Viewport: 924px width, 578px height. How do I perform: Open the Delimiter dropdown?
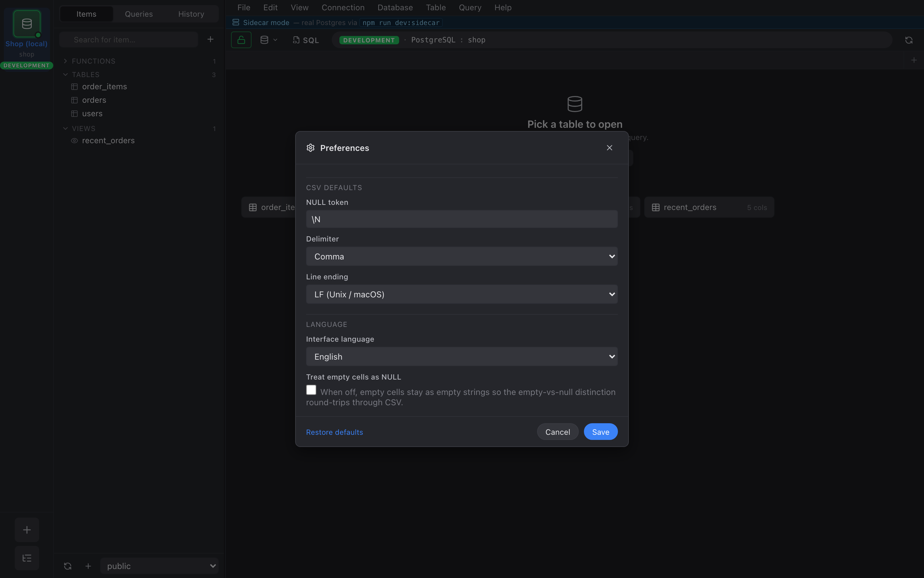pos(462,256)
